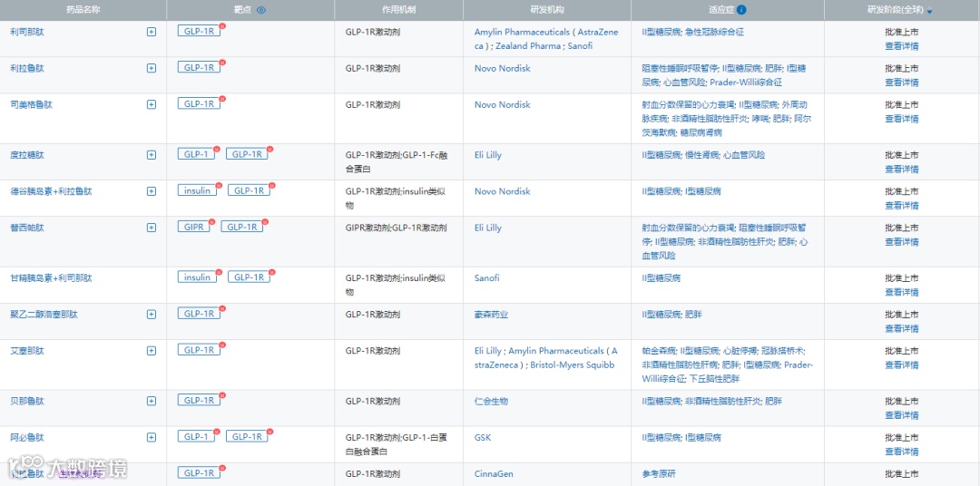Click indication text II型糖尿病; 急性冠脉综合征
980x486 pixels.
click(693, 32)
